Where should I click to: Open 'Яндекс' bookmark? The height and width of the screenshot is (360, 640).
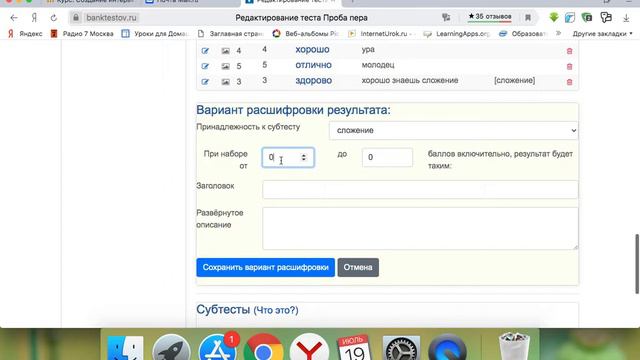(25, 34)
